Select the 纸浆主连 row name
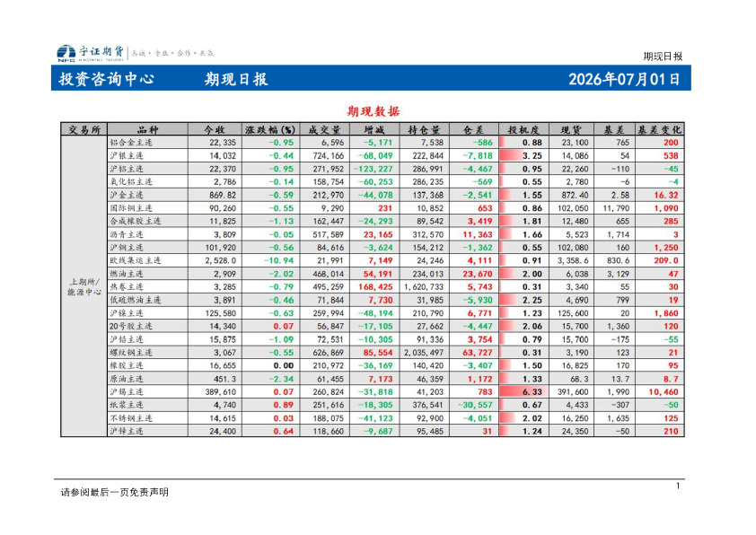Image resolution: width=756 pixels, height=535 pixels. (127, 405)
